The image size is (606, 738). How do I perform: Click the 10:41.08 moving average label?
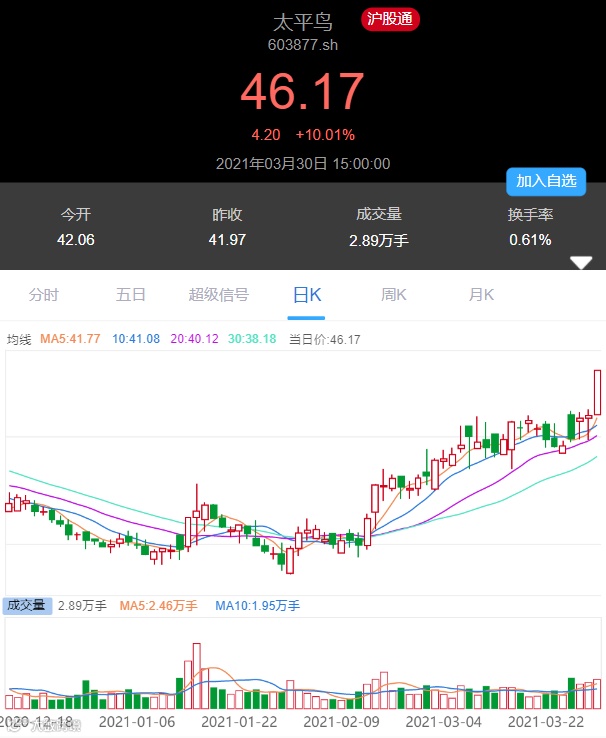(136, 339)
